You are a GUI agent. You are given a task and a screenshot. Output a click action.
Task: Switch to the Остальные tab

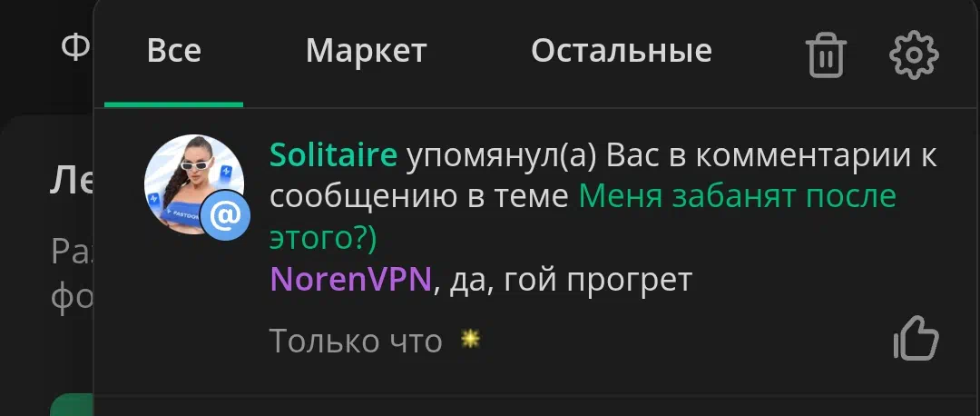click(x=622, y=51)
